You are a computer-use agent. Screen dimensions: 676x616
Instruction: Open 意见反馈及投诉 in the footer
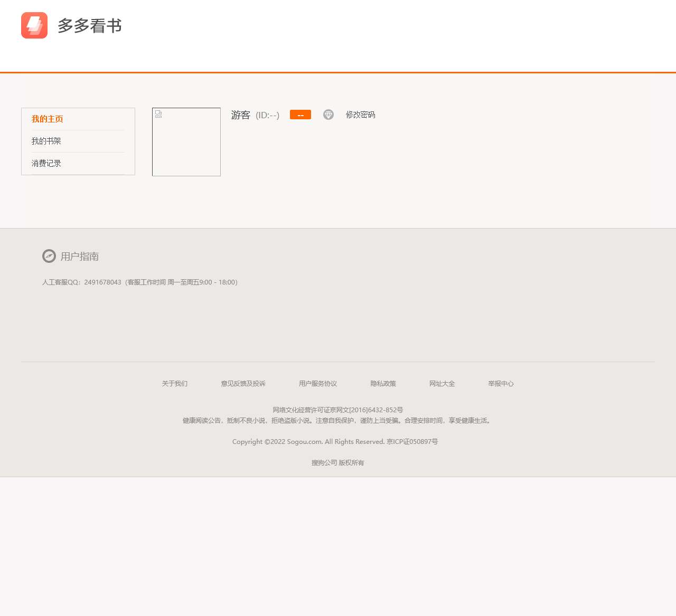pos(243,383)
